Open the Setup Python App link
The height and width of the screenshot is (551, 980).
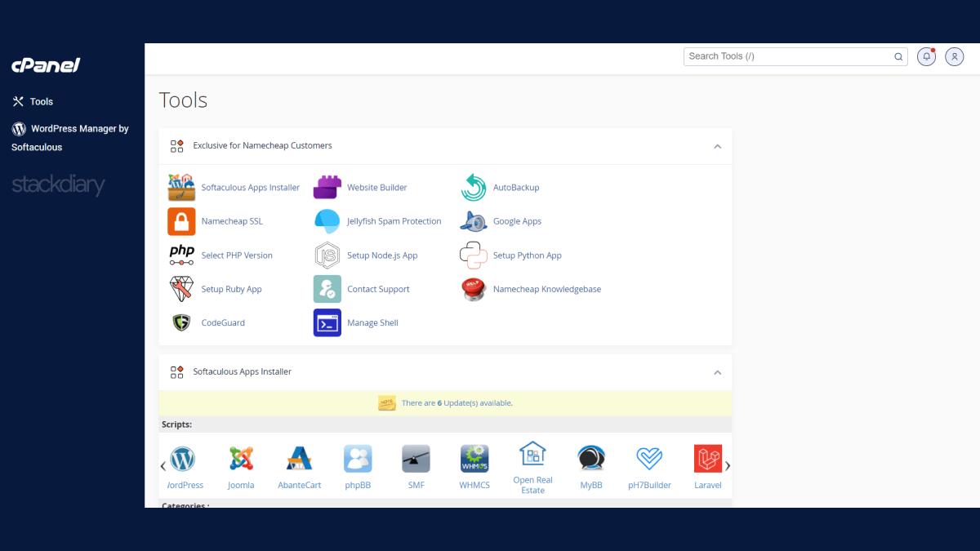pos(528,256)
